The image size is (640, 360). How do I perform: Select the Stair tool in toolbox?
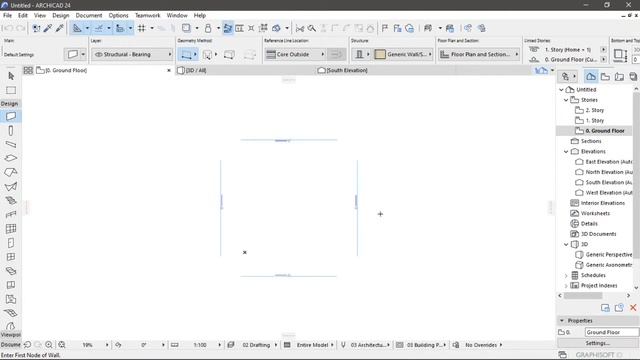(11, 200)
